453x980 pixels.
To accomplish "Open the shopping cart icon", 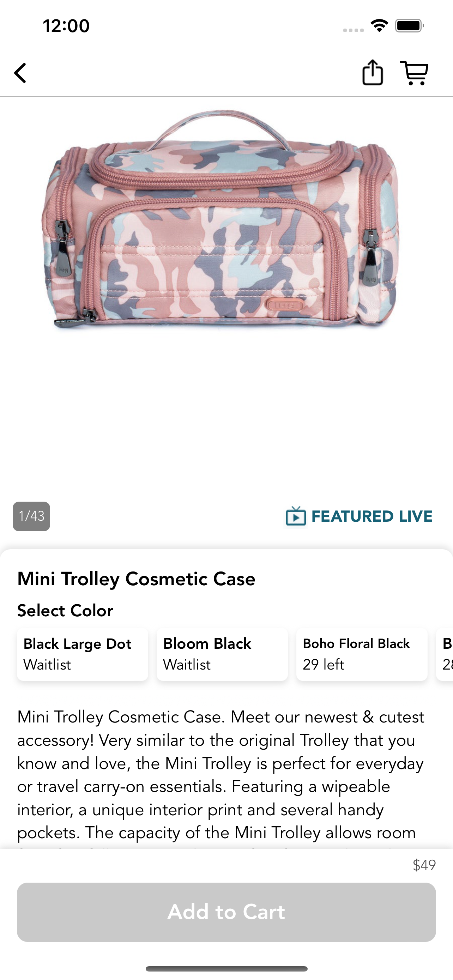I will [414, 73].
